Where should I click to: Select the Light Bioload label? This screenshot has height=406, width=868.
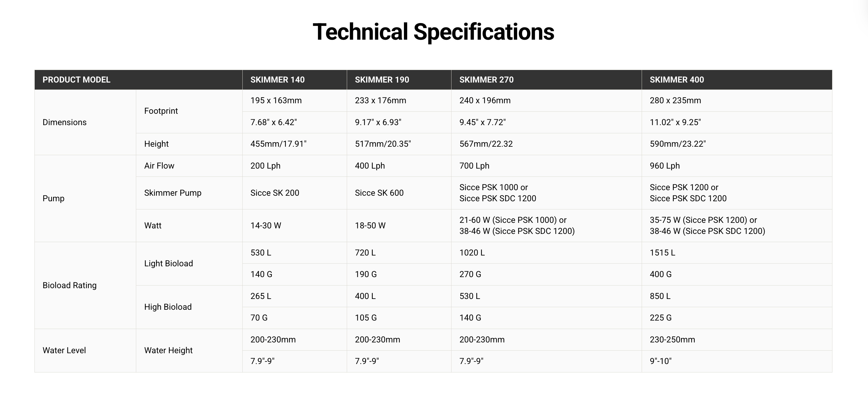(169, 263)
